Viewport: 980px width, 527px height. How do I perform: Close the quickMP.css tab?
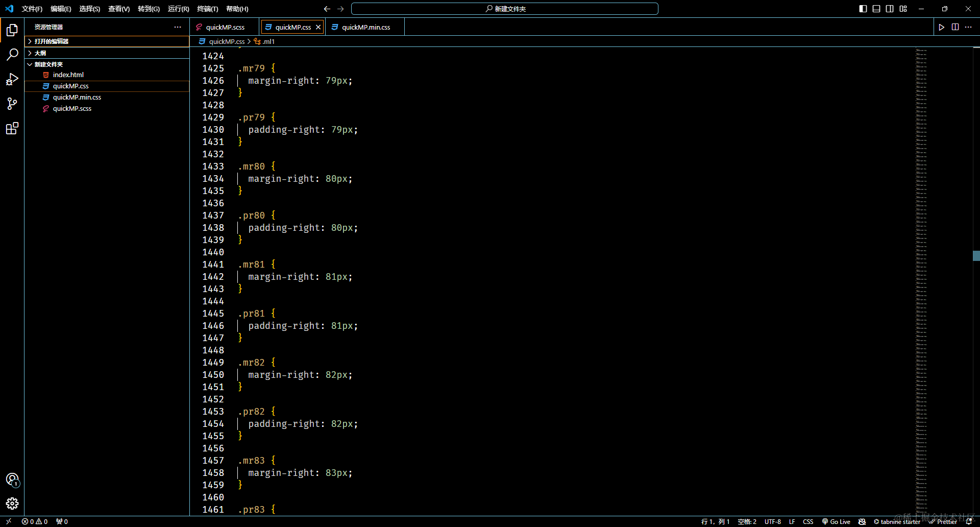click(x=318, y=27)
